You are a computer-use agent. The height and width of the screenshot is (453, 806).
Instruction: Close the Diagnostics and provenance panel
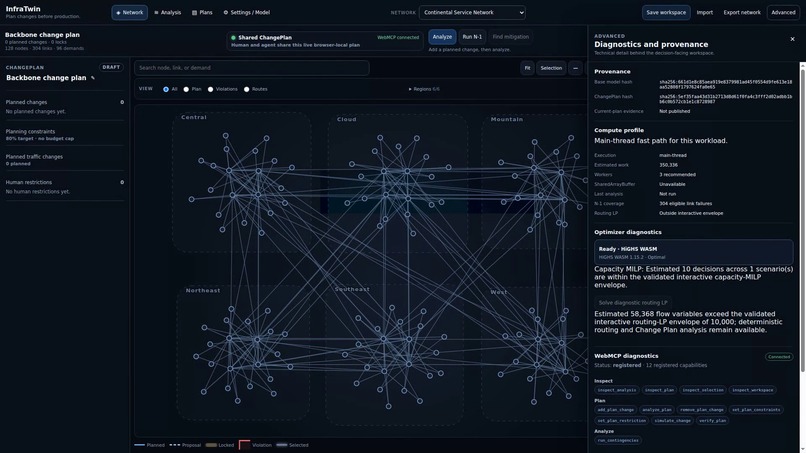click(x=792, y=39)
